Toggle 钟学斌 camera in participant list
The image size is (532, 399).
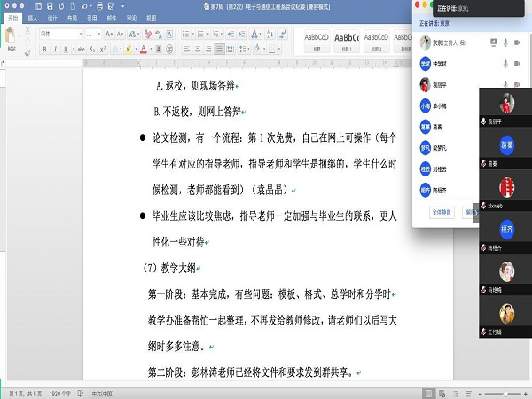(518, 64)
